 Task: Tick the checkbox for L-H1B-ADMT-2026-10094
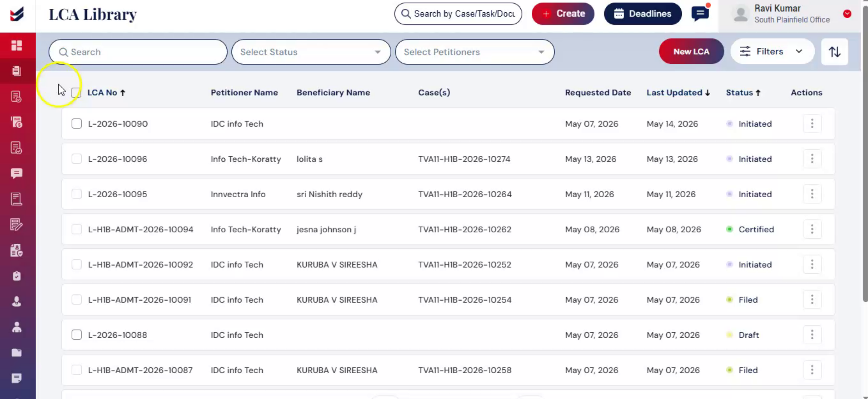[77, 229]
